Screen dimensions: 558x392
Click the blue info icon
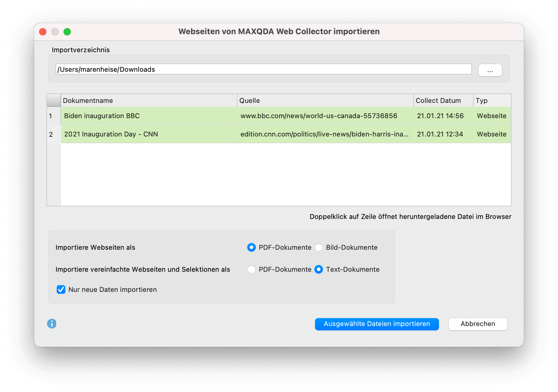click(52, 324)
